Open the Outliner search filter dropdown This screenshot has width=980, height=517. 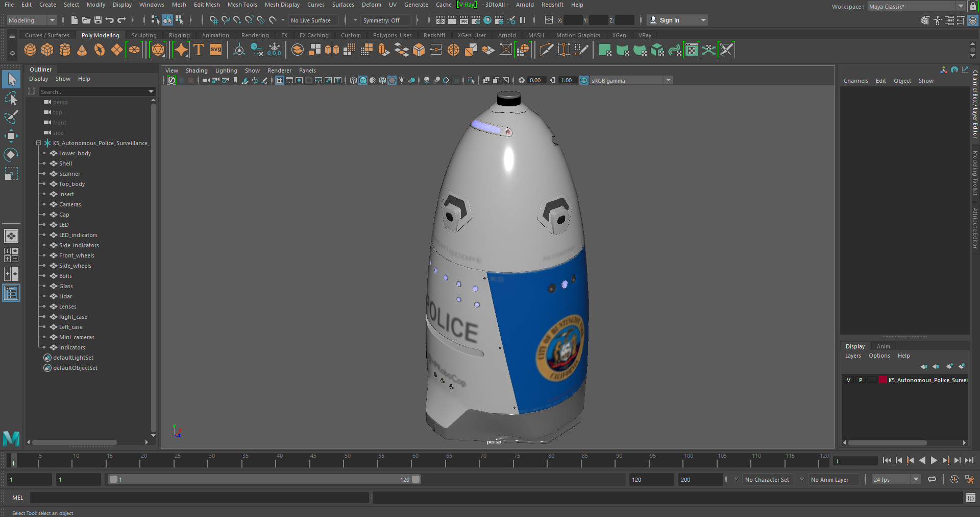[x=151, y=91]
